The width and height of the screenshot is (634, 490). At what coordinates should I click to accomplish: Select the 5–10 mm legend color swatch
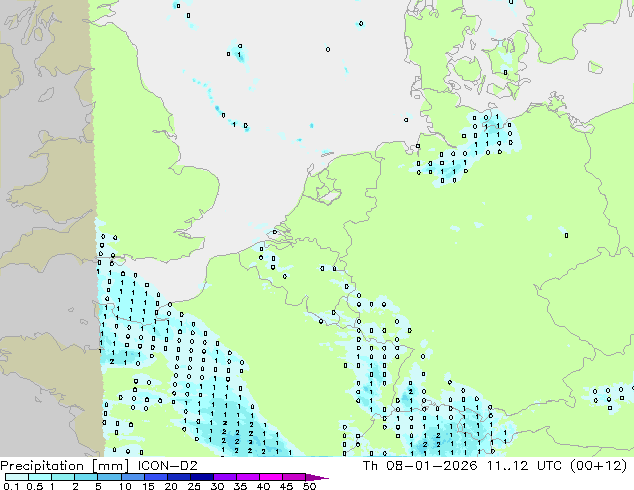[109, 477]
